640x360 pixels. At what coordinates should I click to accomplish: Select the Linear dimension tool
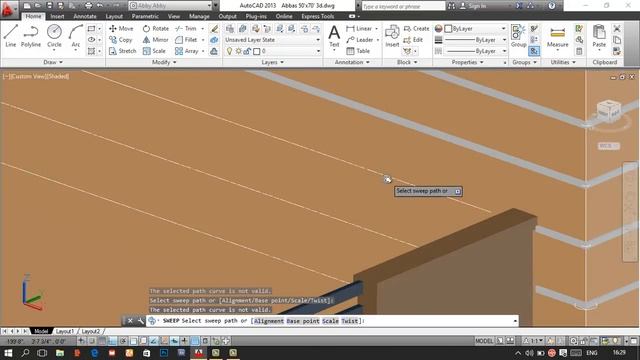pos(359,29)
